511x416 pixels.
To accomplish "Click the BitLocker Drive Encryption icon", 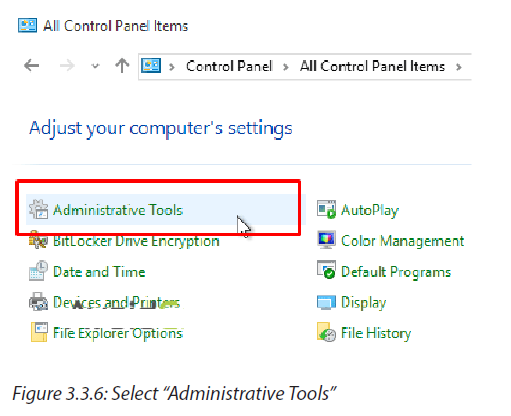I will tap(38, 240).
